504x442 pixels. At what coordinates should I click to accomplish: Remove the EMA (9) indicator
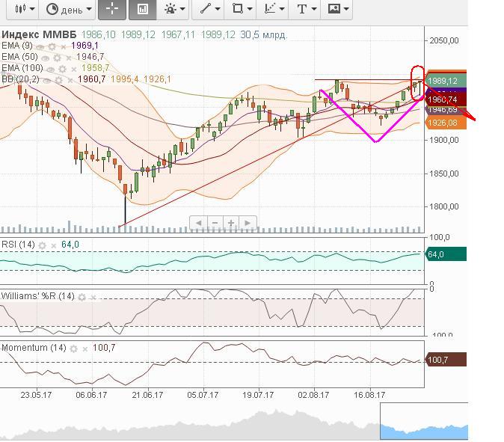pos(64,47)
